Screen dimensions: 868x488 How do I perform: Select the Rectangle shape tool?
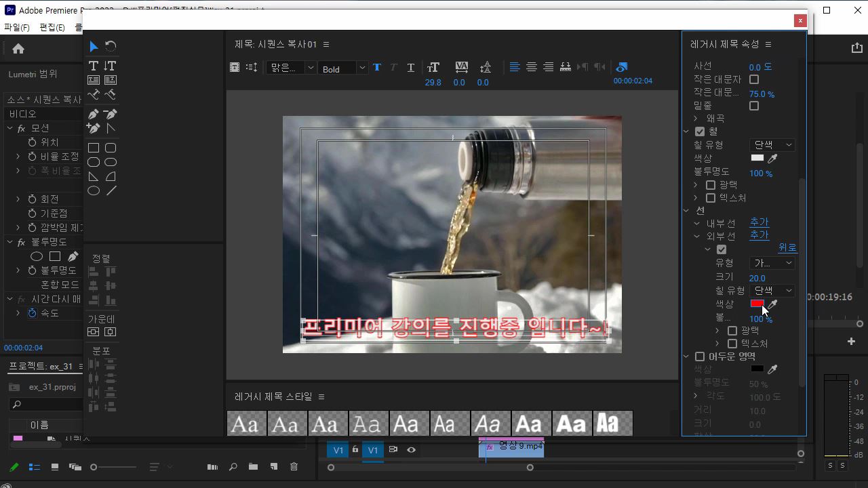[x=94, y=148]
